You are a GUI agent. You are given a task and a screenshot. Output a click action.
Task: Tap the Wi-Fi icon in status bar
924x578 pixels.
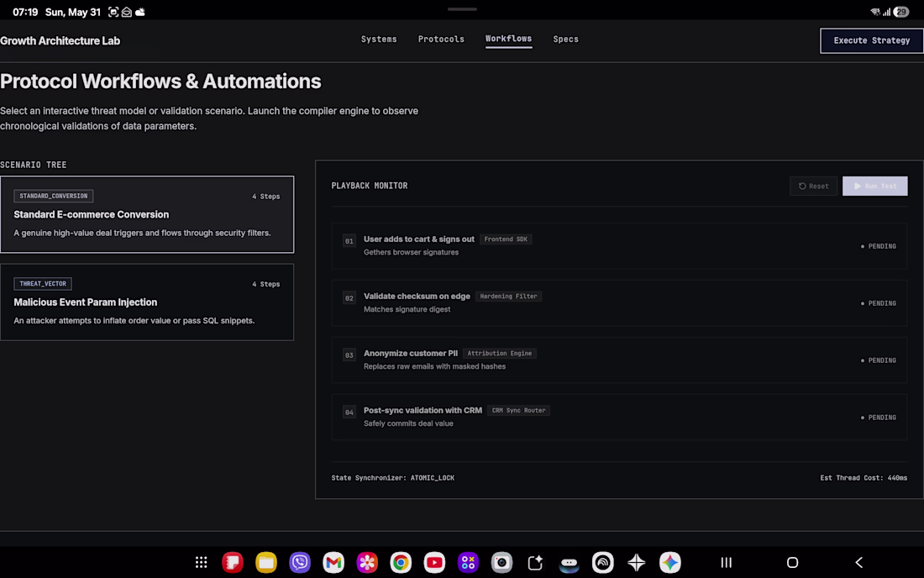(x=875, y=12)
